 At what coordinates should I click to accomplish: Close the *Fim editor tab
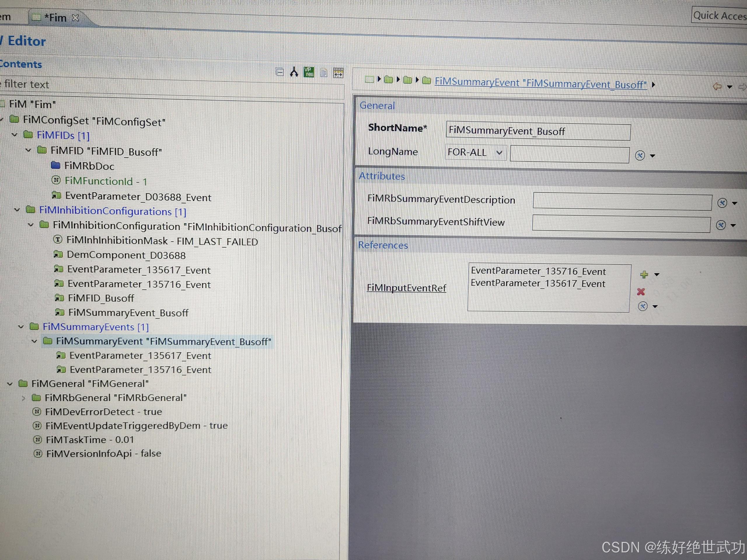(76, 17)
